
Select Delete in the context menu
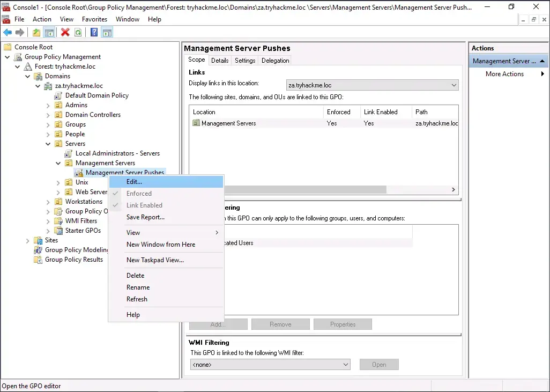166,276
